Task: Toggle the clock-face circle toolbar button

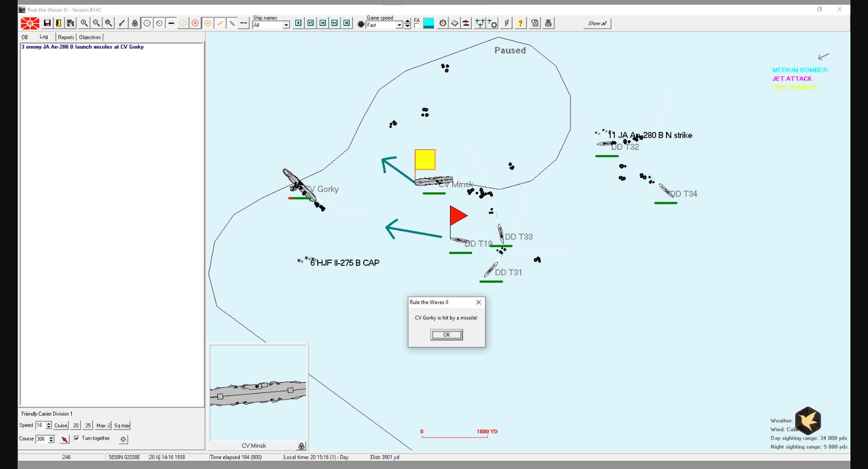Action: point(160,23)
